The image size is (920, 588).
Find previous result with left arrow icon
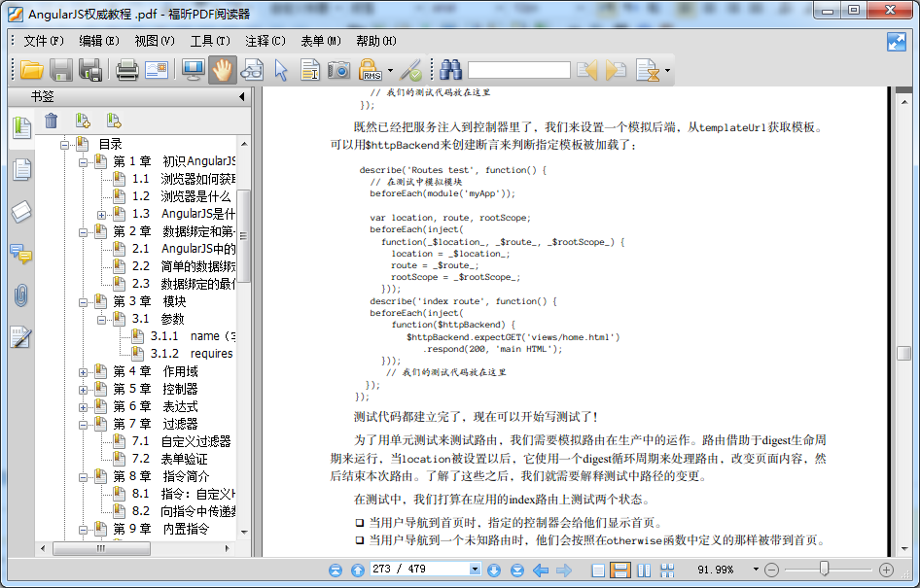point(587,70)
